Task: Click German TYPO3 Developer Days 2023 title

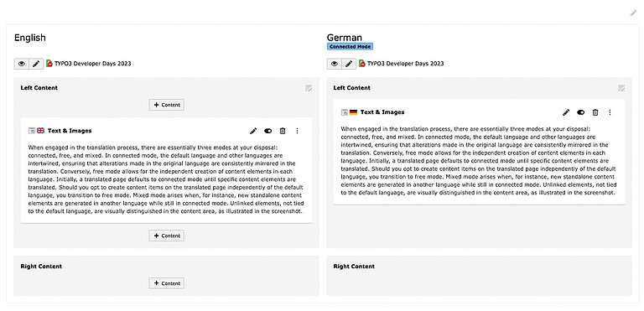Action: [405, 64]
